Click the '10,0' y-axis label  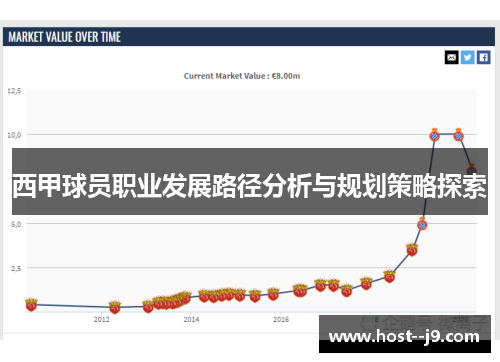coord(14,135)
